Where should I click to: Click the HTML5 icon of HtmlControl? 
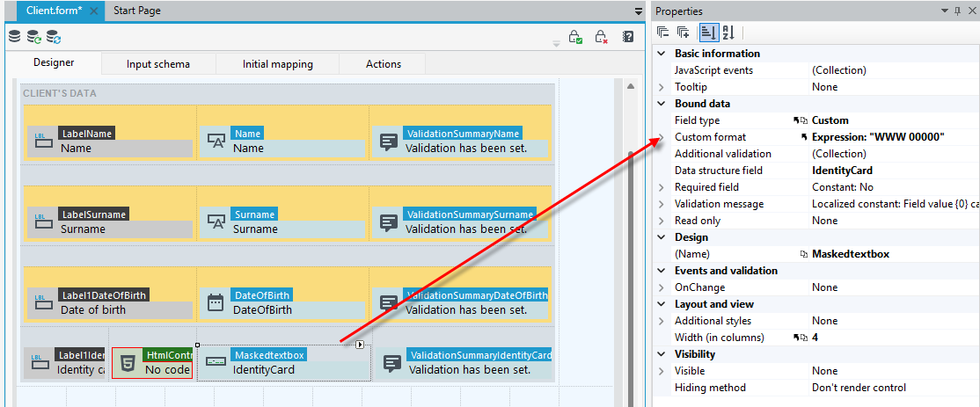point(127,363)
